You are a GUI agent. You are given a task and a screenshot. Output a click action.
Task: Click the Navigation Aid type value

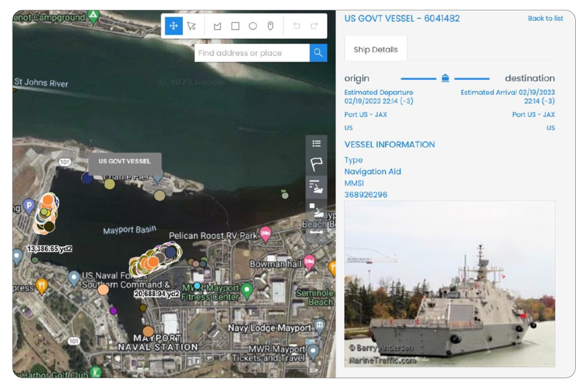(x=372, y=172)
